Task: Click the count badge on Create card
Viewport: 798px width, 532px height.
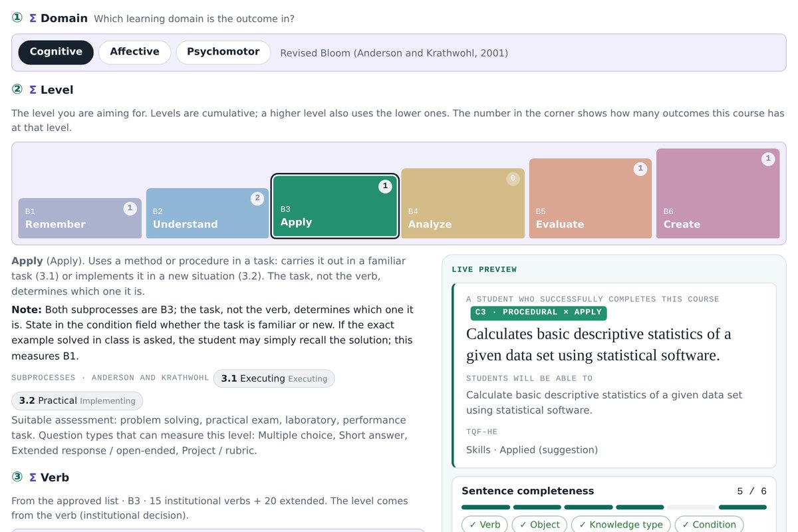Action: (x=768, y=159)
